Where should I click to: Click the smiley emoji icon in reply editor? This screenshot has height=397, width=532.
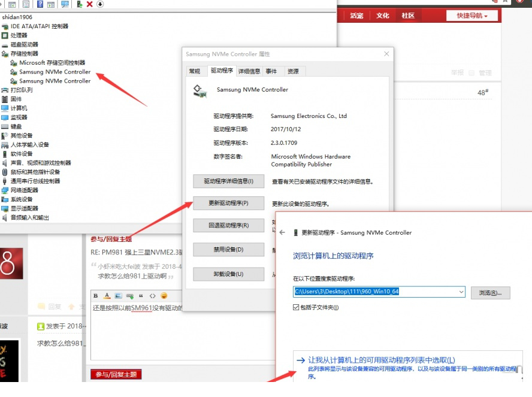(164, 296)
